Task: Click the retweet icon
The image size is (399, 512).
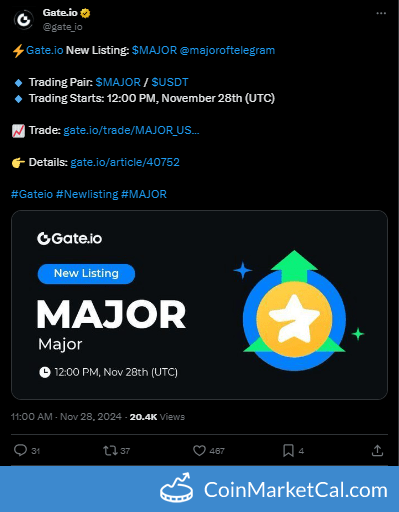Action: tap(110, 451)
